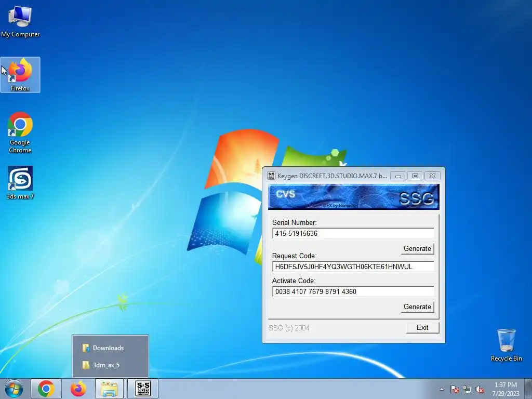Select the Google Chrome desktop shortcut

pos(20,132)
